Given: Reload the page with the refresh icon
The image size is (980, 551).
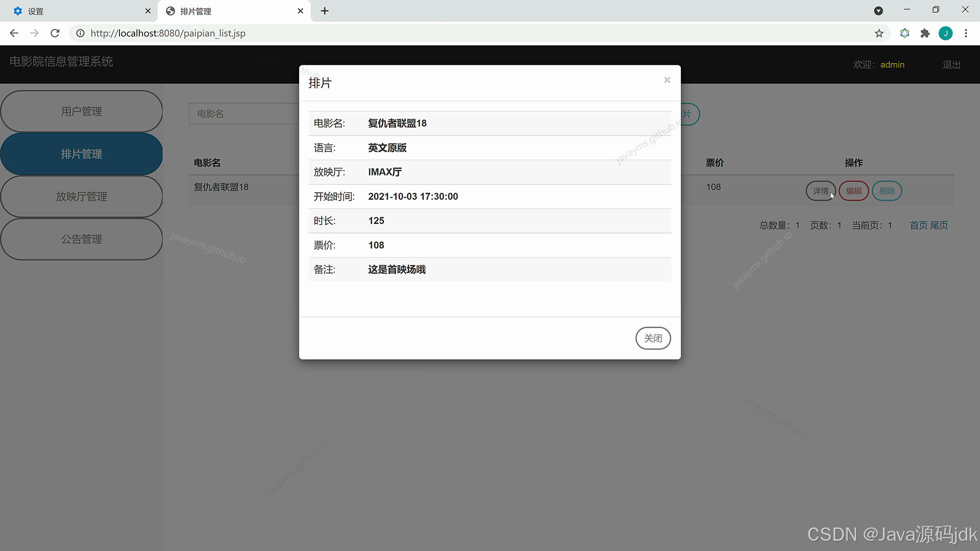Looking at the screenshot, I should pos(55,33).
